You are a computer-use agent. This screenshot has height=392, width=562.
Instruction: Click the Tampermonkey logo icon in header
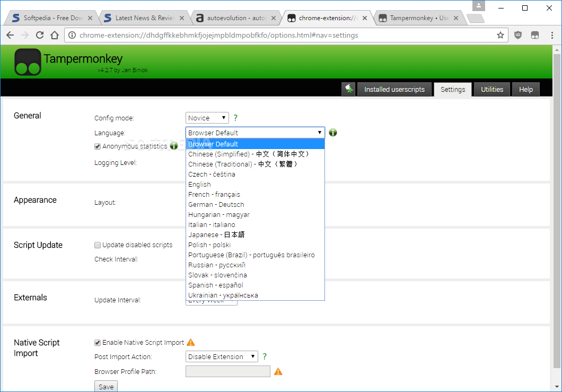coord(28,62)
